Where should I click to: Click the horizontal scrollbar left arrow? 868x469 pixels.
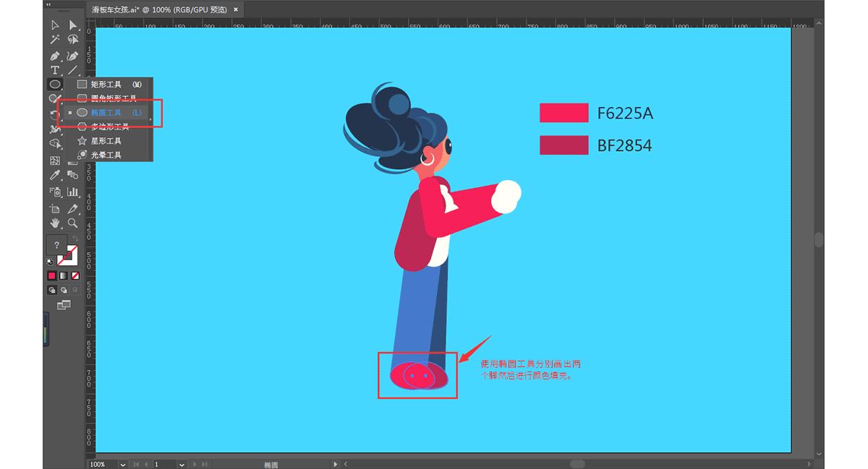coord(346,464)
